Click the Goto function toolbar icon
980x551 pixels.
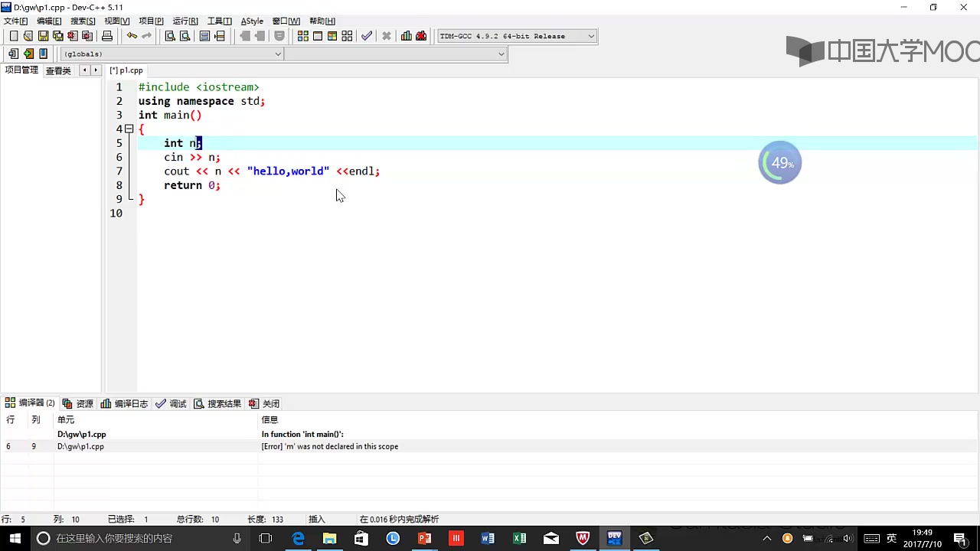pyautogui.click(x=204, y=36)
